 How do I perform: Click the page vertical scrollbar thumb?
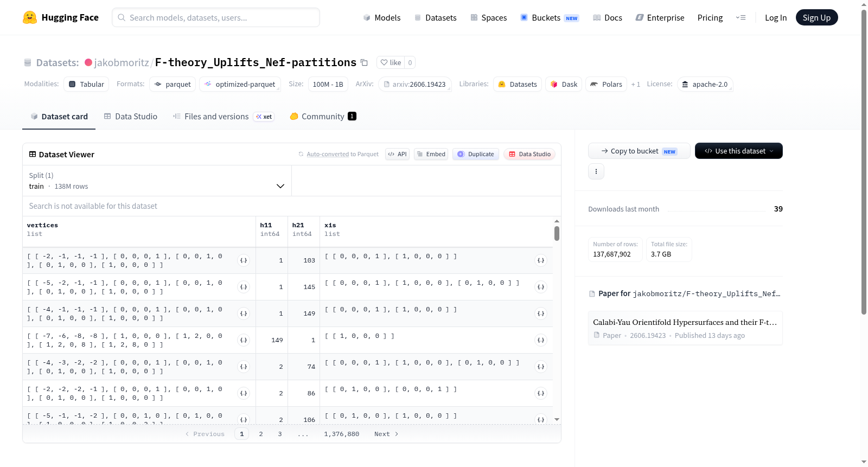pyautogui.click(x=864, y=162)
